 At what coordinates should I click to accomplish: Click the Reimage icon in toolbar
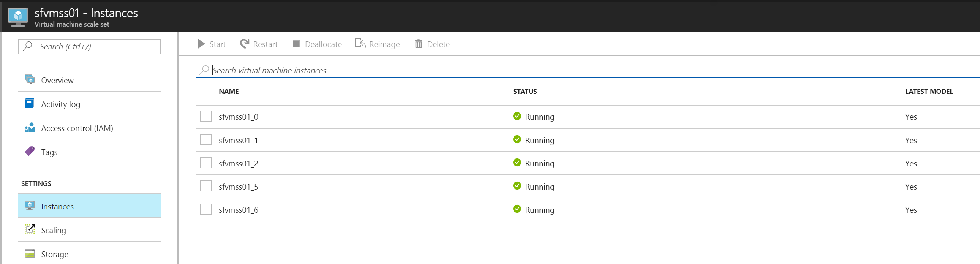coord(360,44)
